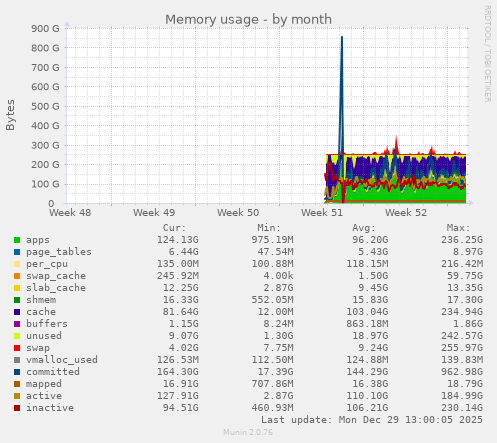Click the mapped brown legend swatch

pos(17,384)
